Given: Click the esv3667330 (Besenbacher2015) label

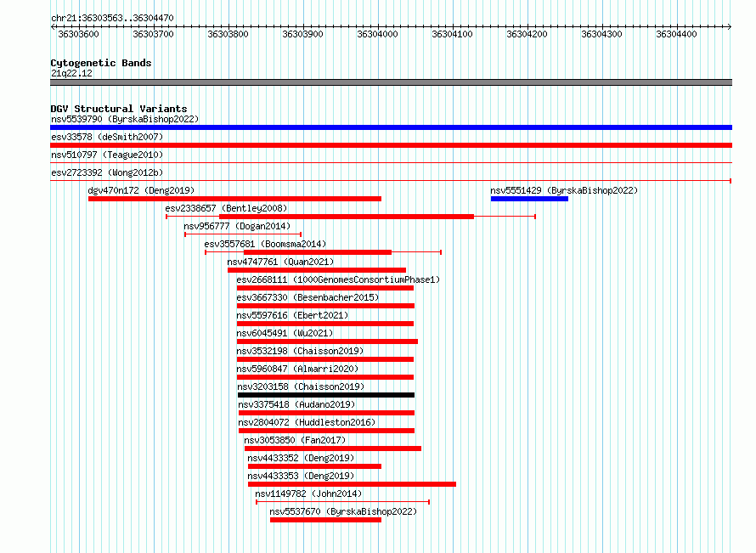Looking at the screenshot, I should click(307, 297).
